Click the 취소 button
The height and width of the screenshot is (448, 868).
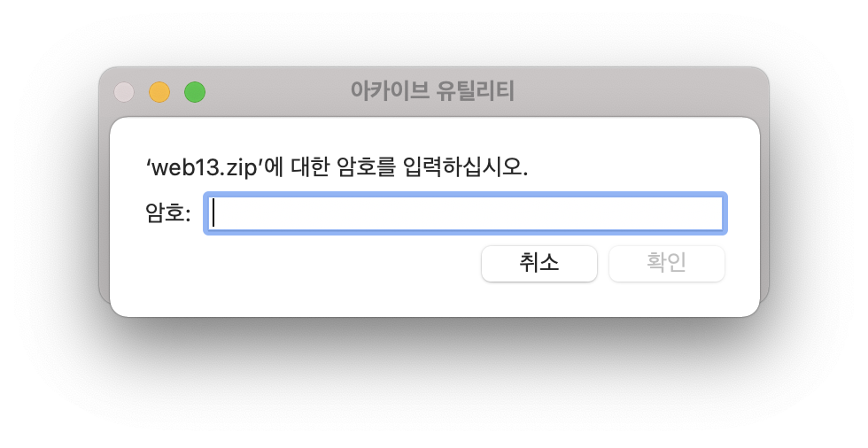point(539,264)
